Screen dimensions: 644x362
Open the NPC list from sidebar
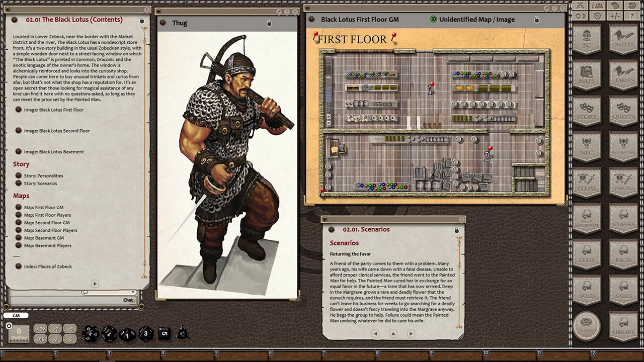(587, 147)
